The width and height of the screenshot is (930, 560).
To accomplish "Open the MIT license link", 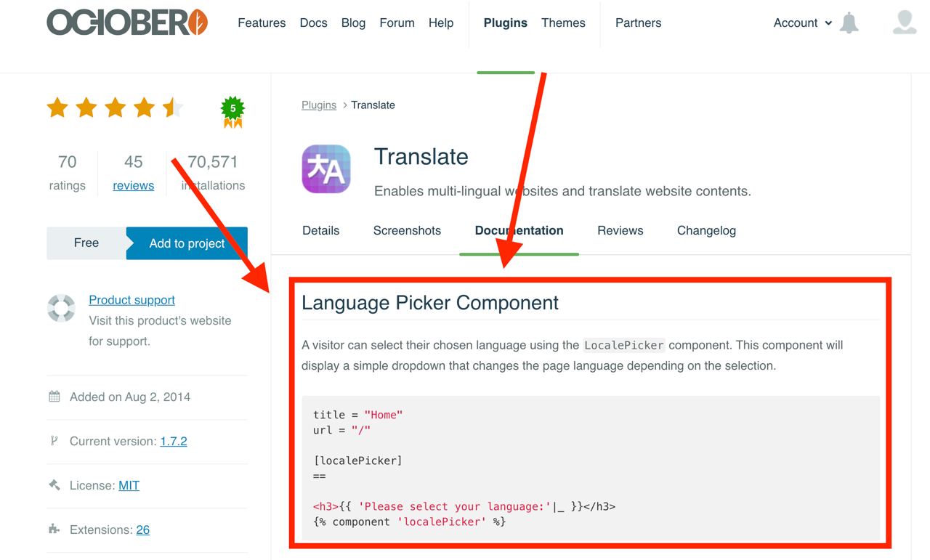I will click(129, 485).
